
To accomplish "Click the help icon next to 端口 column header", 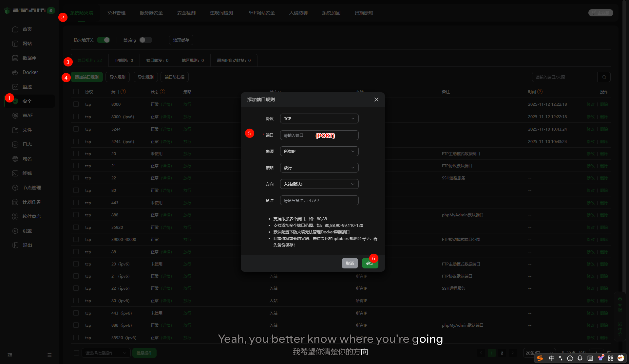I will tap(123, 92).
